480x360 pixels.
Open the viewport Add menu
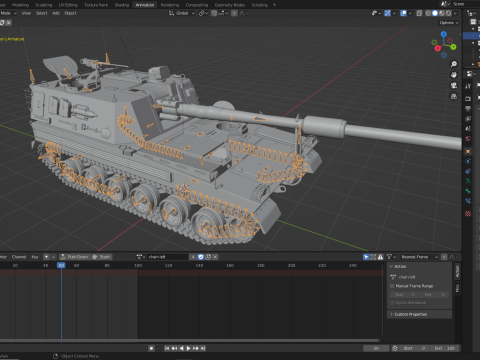[x=56, y=13]
